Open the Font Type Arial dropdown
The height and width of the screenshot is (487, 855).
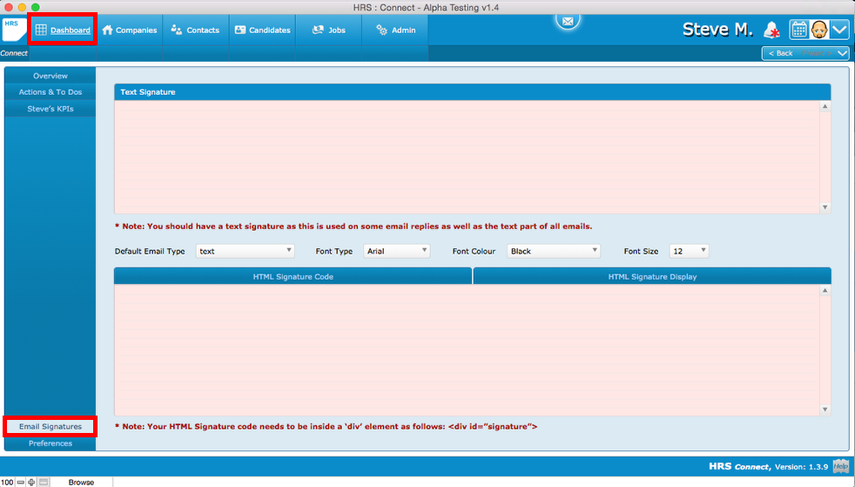coord(396,251)
